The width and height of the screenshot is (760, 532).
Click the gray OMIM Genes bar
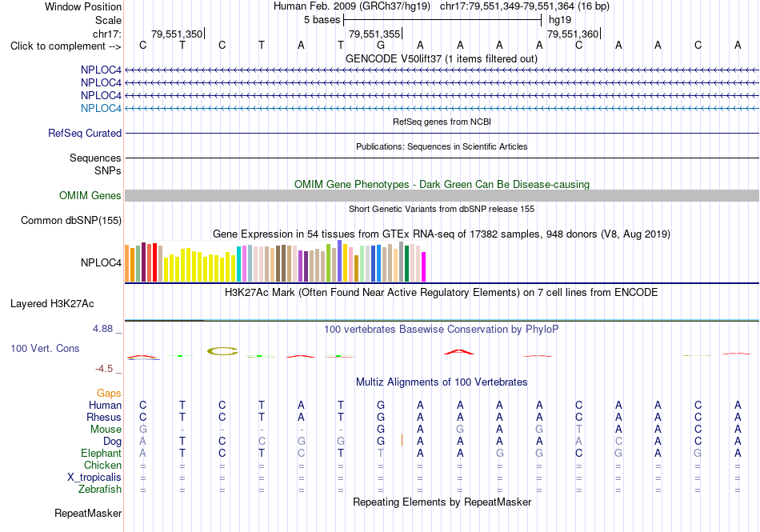tap(442, 195)
